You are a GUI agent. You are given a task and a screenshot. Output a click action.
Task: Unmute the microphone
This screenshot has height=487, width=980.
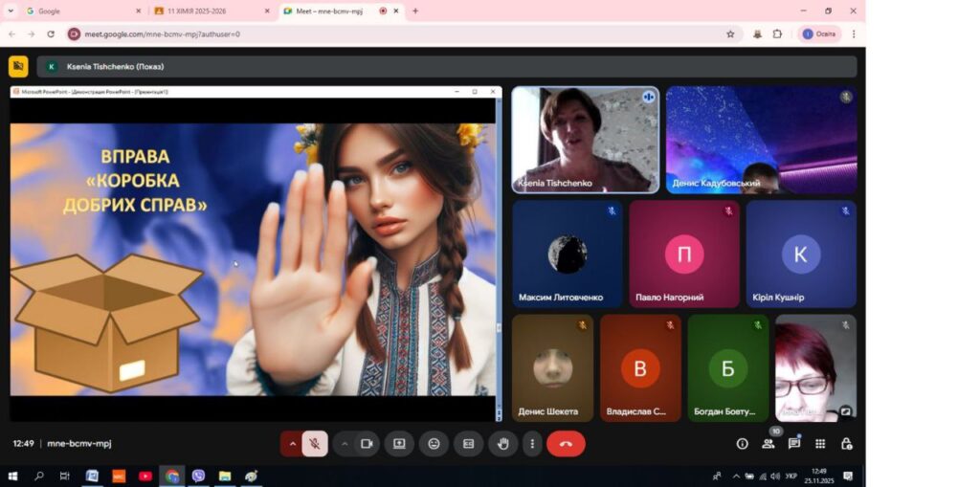pos(315,444)
